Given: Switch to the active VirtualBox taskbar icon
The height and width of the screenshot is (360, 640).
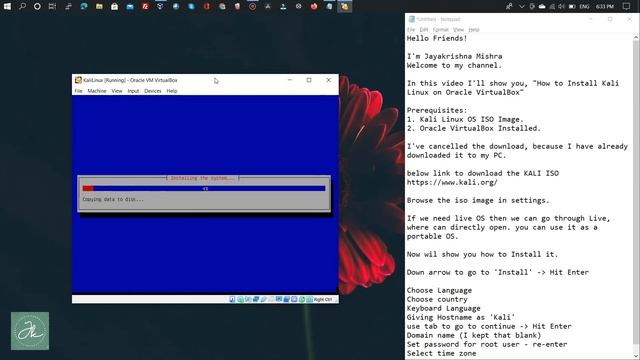Looking at the screenshot, I should click(344, 6).
